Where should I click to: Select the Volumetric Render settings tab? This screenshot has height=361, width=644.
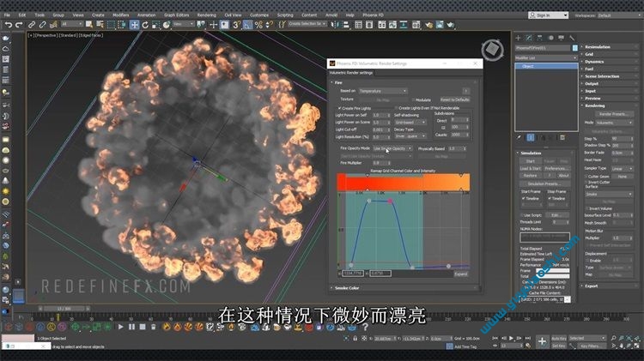pos(351,73)
